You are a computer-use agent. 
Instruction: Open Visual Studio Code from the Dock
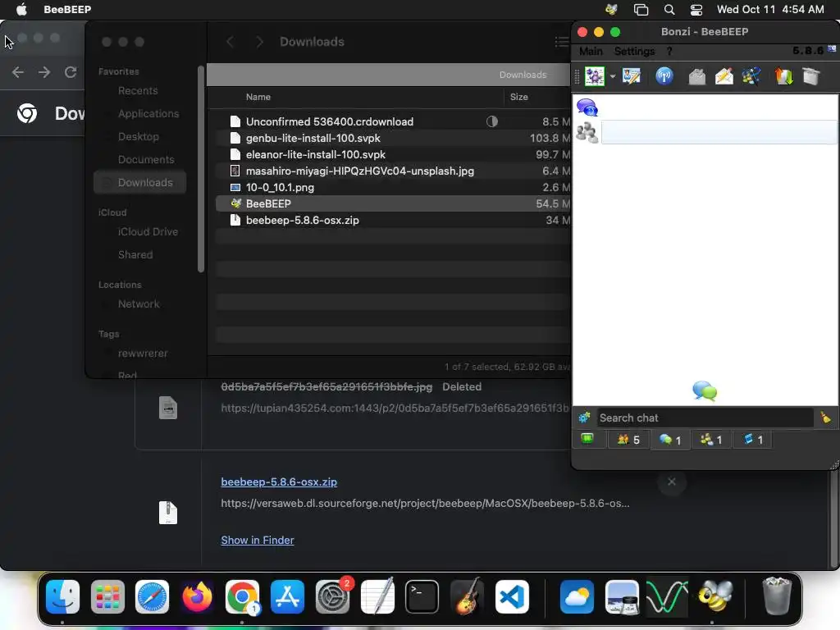[512, 597]
